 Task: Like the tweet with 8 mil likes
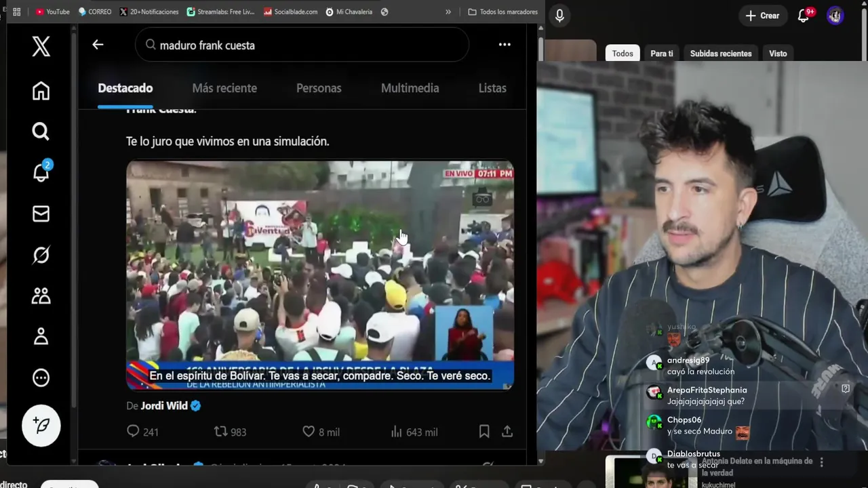point(321,432)
